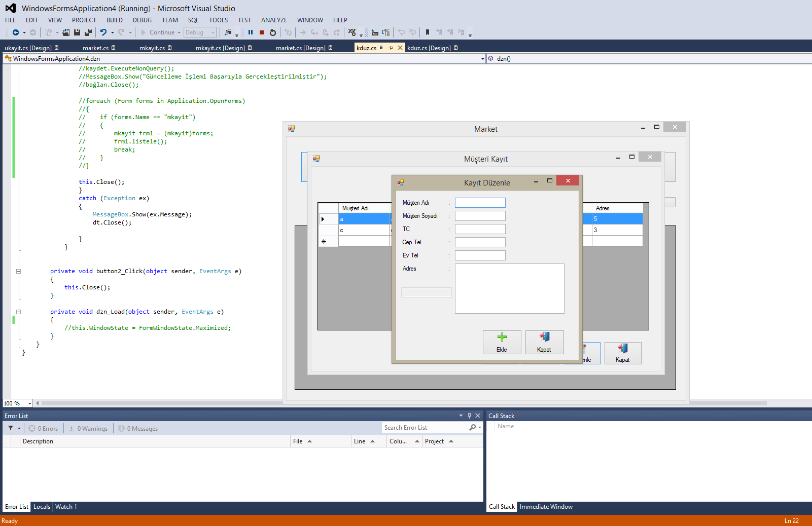Toggle the 0 Warnings filter
Screen dimensions: 812x526
click(x=88, y=429)
